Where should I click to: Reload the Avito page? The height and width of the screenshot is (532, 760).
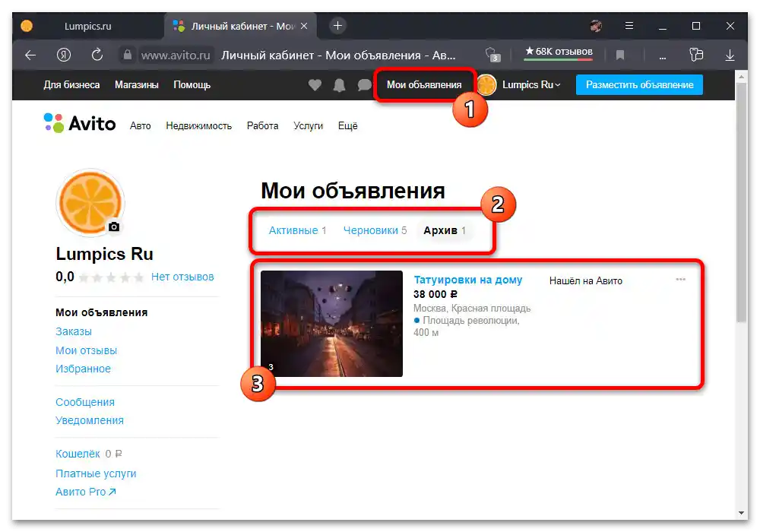[97, 55]
